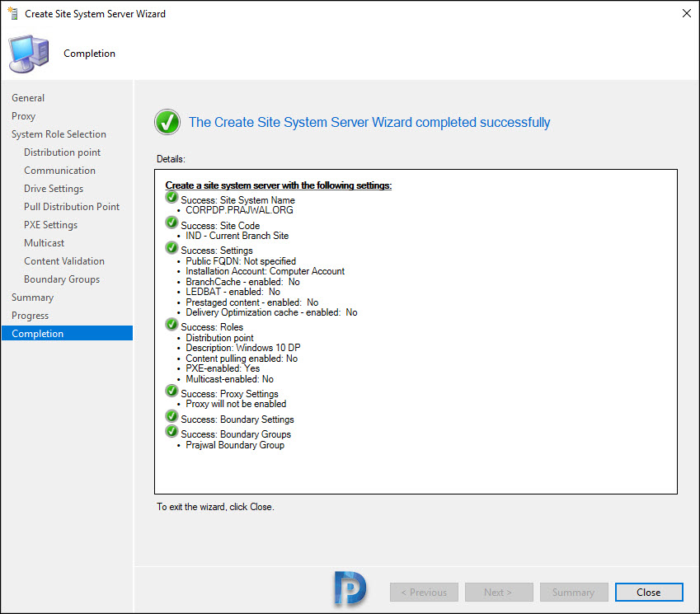Go to Progress step in sidebar

pyautogui.click(x=30, y=316)
